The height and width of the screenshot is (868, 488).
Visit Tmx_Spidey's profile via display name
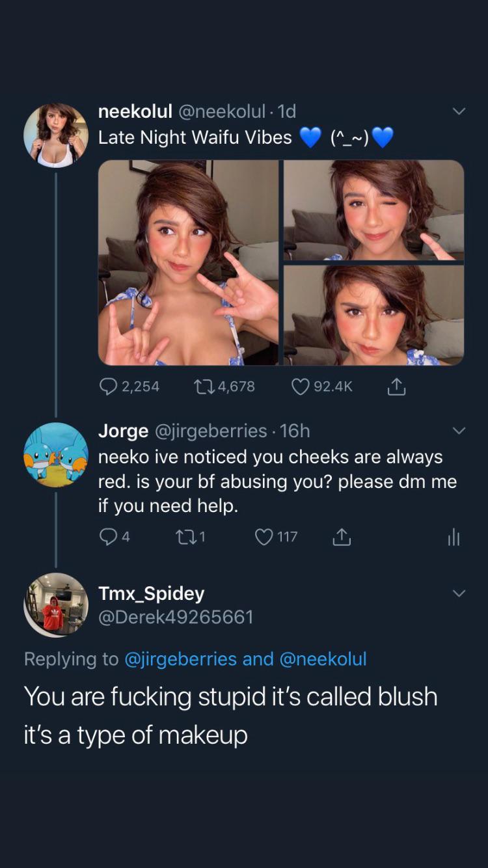[151, 593]
